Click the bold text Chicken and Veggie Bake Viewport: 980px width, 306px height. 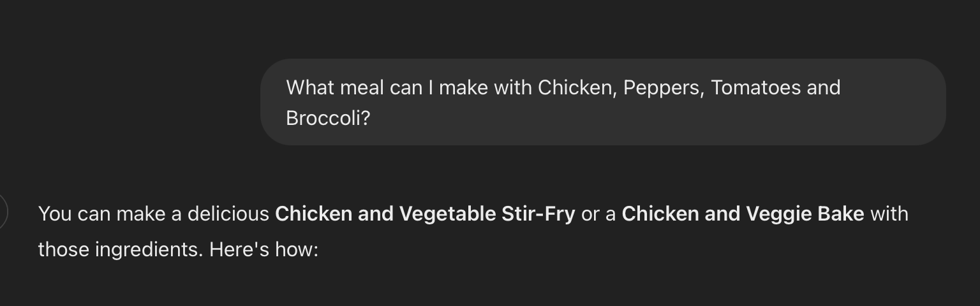743,214
